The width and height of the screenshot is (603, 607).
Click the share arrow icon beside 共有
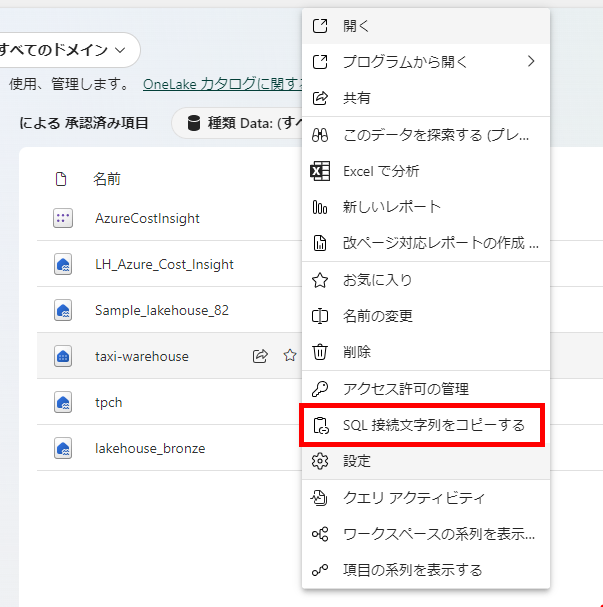(320, 98)
